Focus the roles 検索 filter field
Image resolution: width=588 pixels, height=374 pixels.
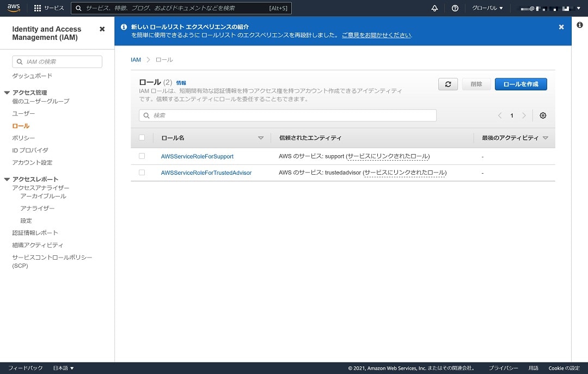[287, 115]
